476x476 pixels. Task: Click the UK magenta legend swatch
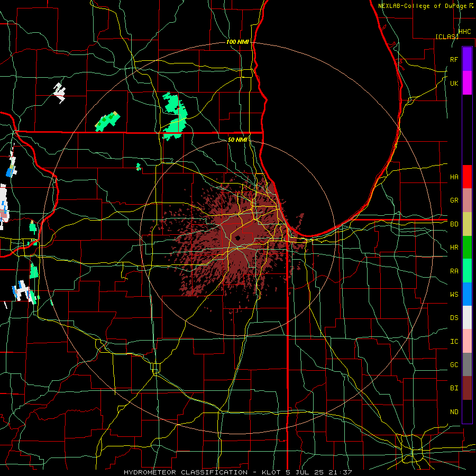tap(467, 83)
